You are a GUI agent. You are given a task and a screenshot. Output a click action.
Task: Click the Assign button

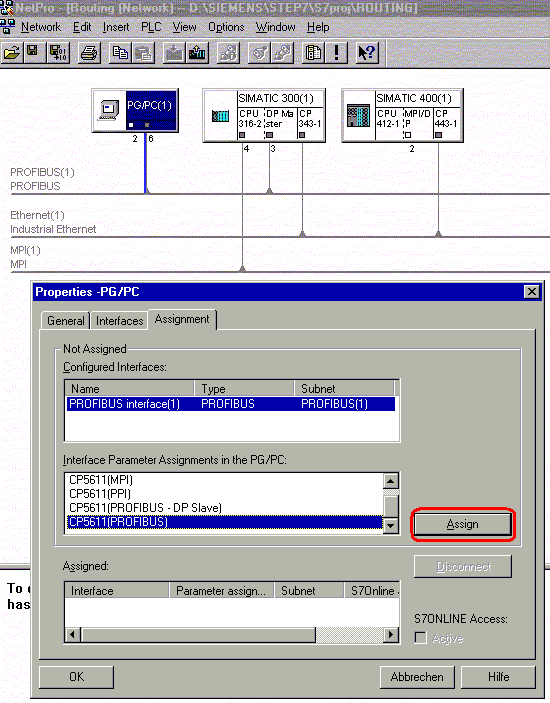tap(463, 524)
